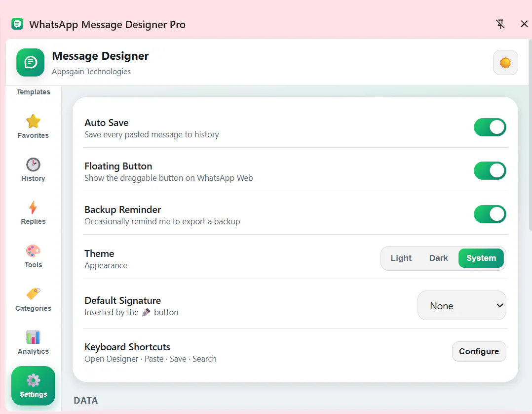This screenshot has width=532, height=414.
Task: Open the Analytics chart icon
Action: (x=33, y=337)
